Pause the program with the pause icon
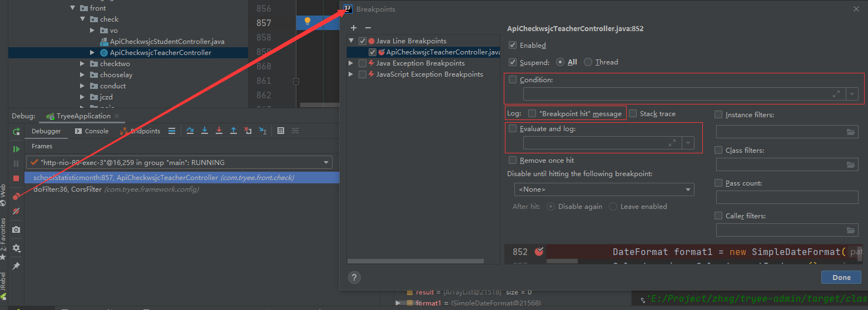Viewport: 868px width, 310px height. pyautogui.click(x=16, y=163)
